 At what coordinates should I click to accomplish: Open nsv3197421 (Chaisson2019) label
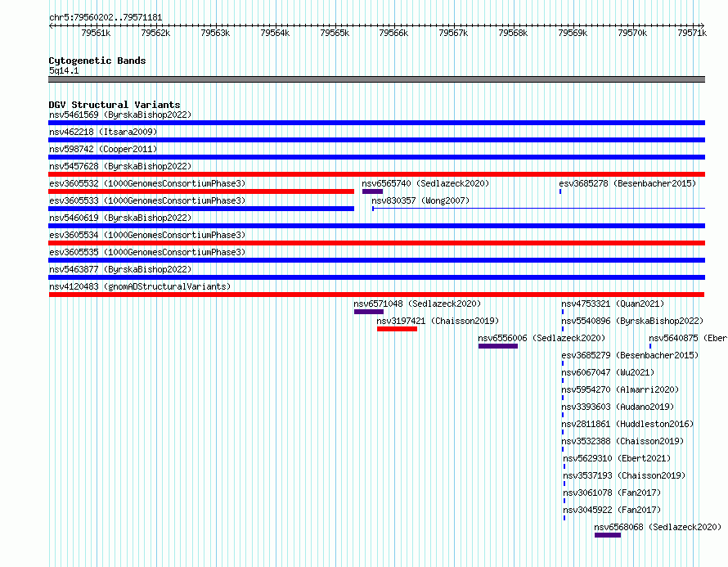[438, 321]
